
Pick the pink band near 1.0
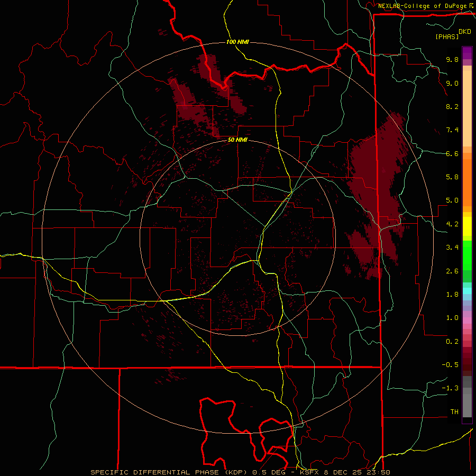[x=467, y=321]
